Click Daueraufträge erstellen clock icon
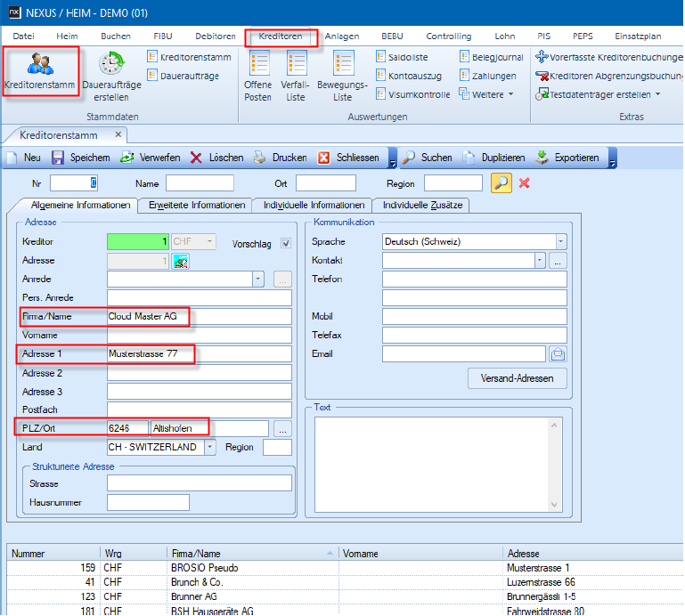The width and height of the screenshot is (685, 616). [111, 65]
